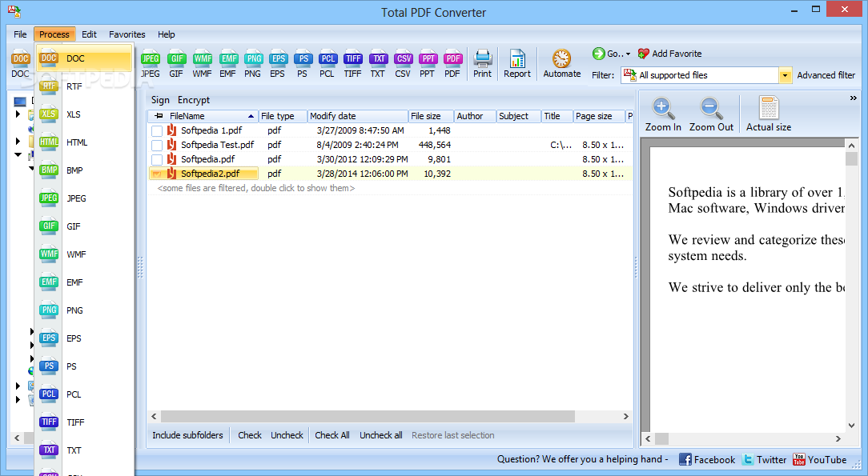868x476 pixels.
Task: Click the PCL toolbar convert icon
Action: (x=328, y=65)
